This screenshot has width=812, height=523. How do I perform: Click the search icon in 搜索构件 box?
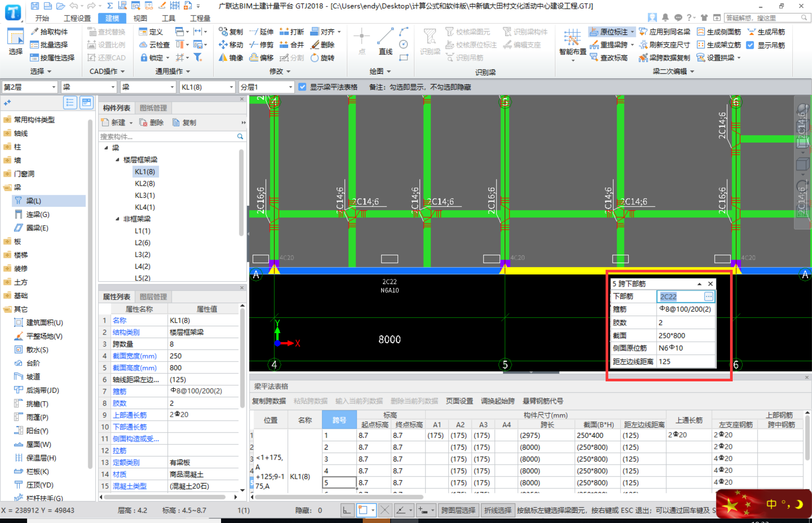pos(240,136)
